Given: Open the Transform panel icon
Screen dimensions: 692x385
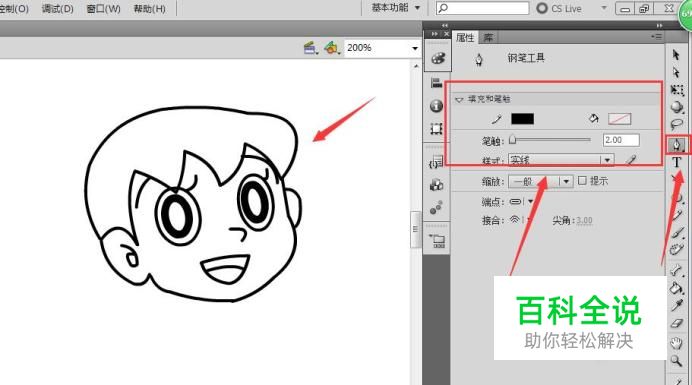Looking at the screenshot, I should tap(436, 129).
